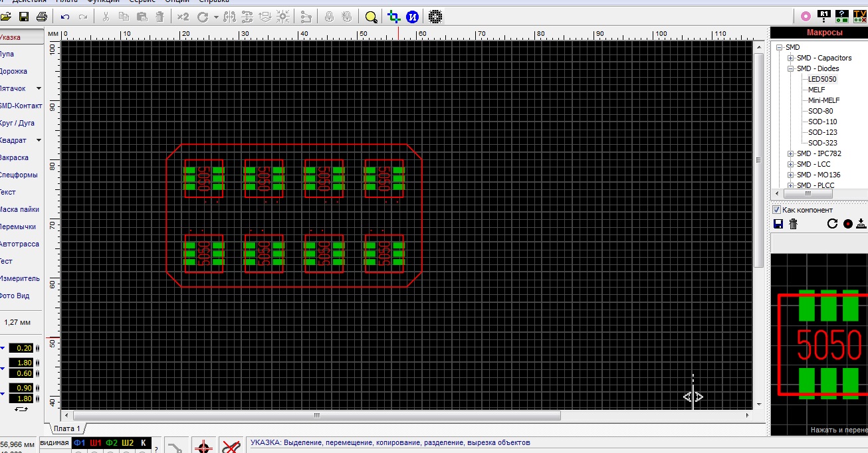Click the trash icon in macros panel
Image resolution: width=868 pixels, height=453 pixels.
coord(793,224)
